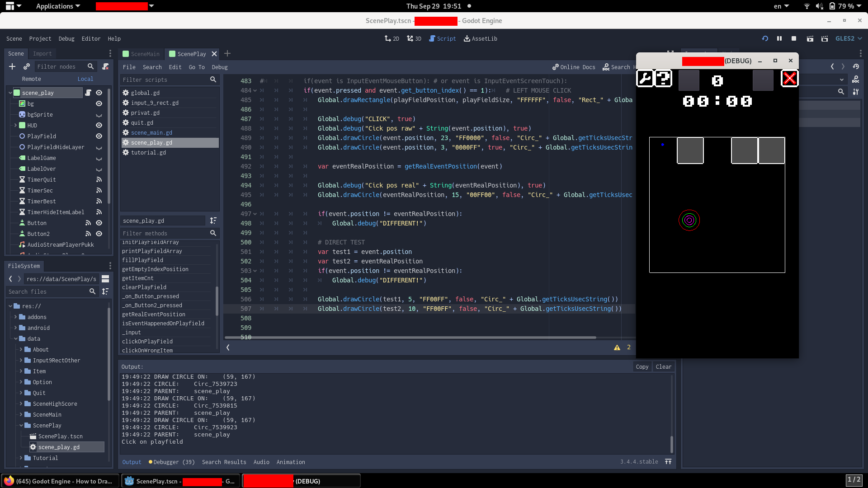Open the scene_play.gd script in the script list
This screenshot has height=488, width=868.
[152, 142]
